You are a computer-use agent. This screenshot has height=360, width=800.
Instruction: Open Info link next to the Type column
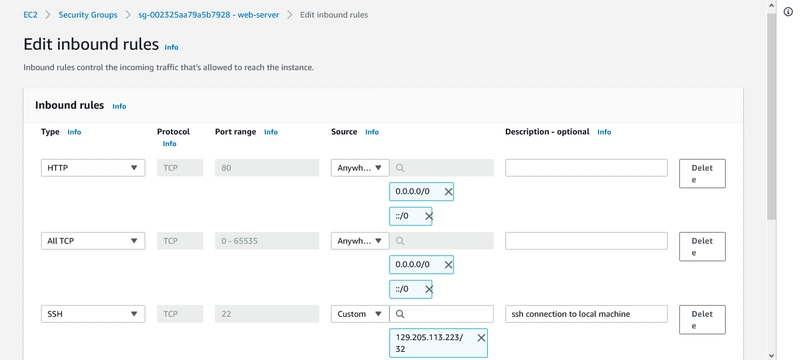pyautogui.click(x=74, y=132)
